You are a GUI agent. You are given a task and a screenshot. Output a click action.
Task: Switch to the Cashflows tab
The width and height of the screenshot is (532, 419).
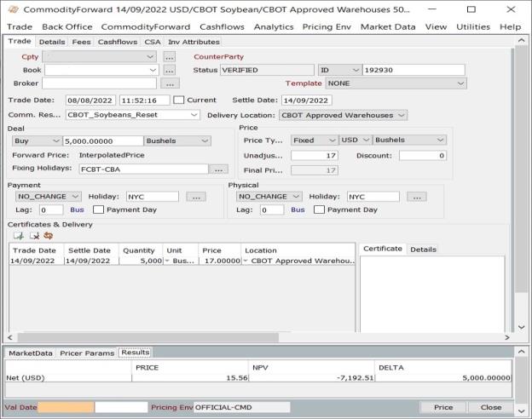(118, 42)
